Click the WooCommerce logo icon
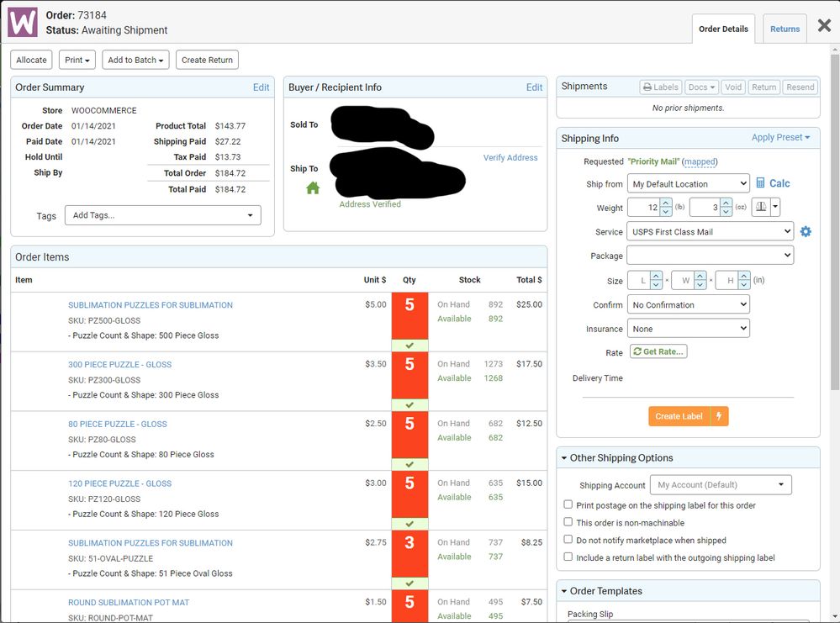 (23, 22)
